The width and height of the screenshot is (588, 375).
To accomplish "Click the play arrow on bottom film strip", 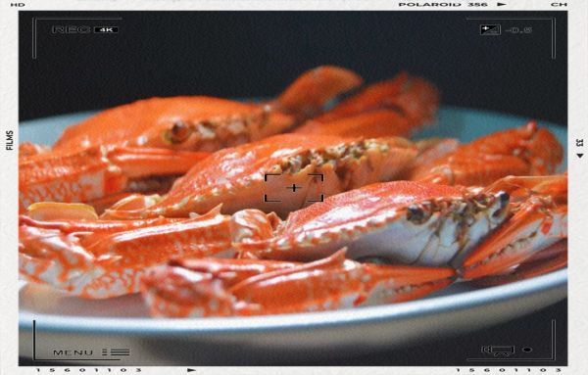I will [192, 370].
